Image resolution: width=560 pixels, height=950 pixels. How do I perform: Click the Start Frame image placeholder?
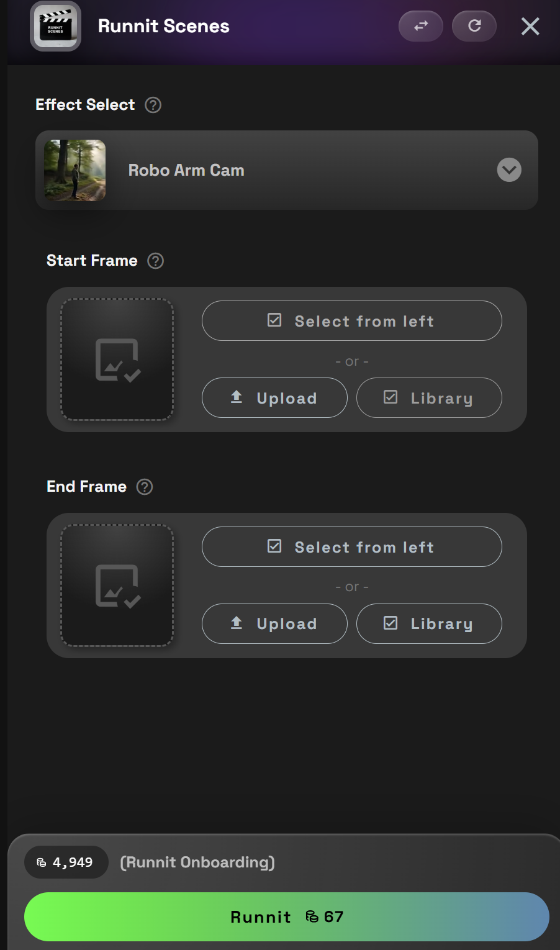[x=117, y=360]
